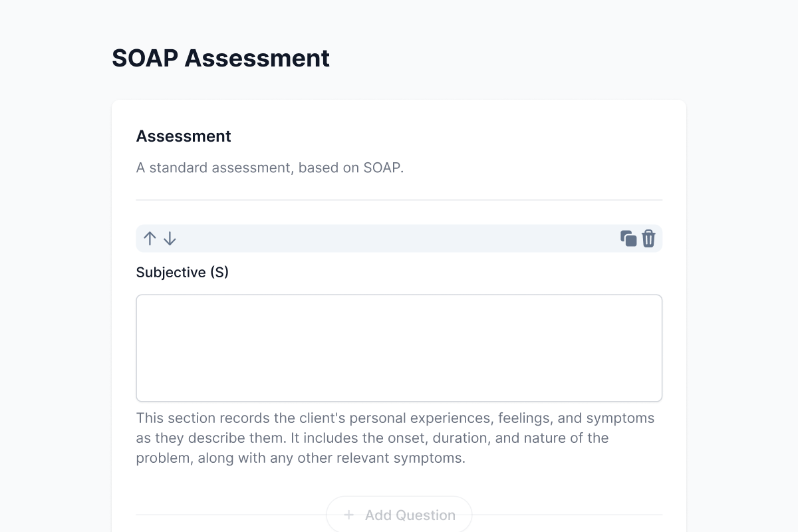Focus the Subjective (S) text area
Viewport: 798px width, 532px height.
[399, 348]
